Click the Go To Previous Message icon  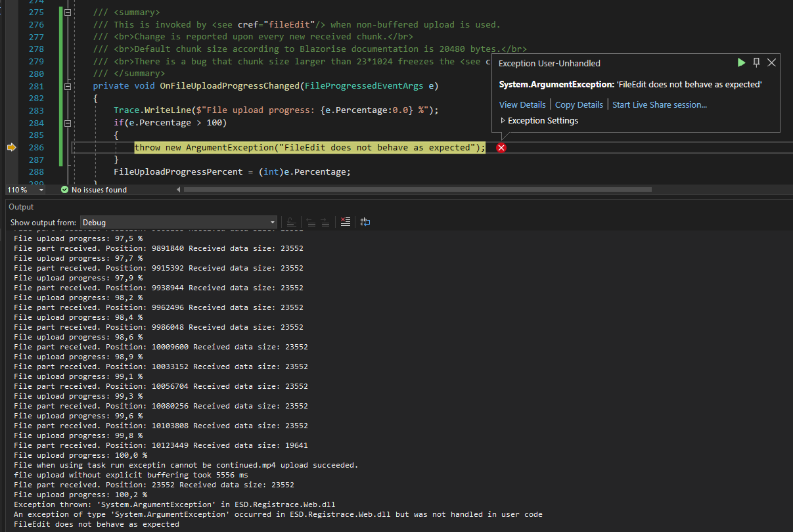(311, 222)
